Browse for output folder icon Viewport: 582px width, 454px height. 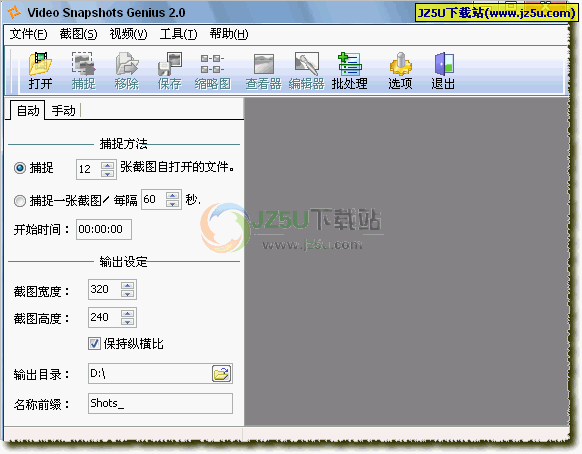tap(222, 374)
